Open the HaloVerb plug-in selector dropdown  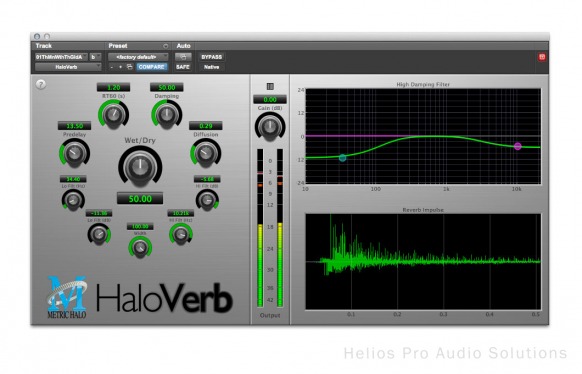[x=68, y=67]
